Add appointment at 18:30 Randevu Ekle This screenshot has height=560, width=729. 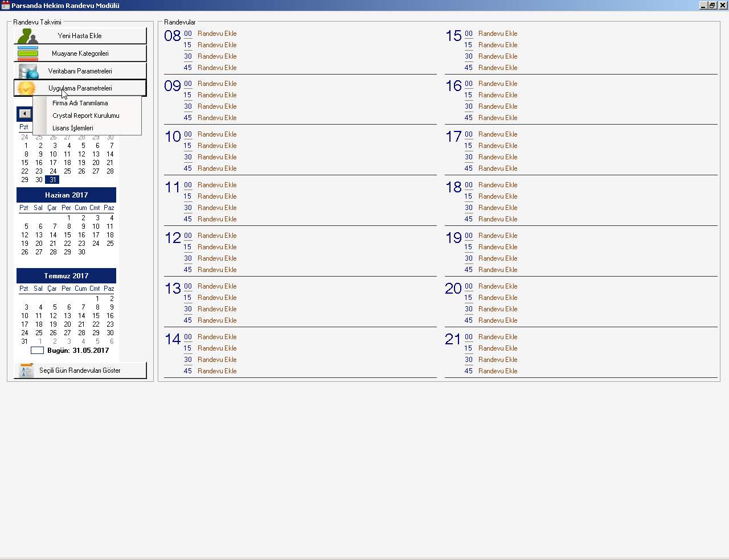(x=498, y=208)
